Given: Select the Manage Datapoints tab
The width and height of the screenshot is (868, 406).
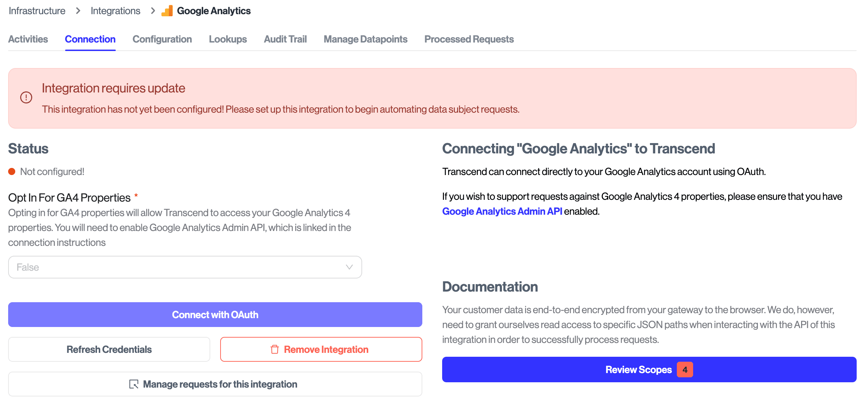Looking at the screenshot, I should 365,39.
